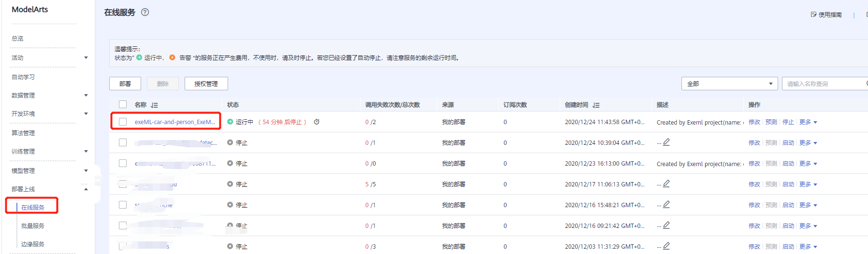Viewport: 868px width, 254px height.
Task: Open 批量服务 in the sidebar
Action: (x=33, y=226)
